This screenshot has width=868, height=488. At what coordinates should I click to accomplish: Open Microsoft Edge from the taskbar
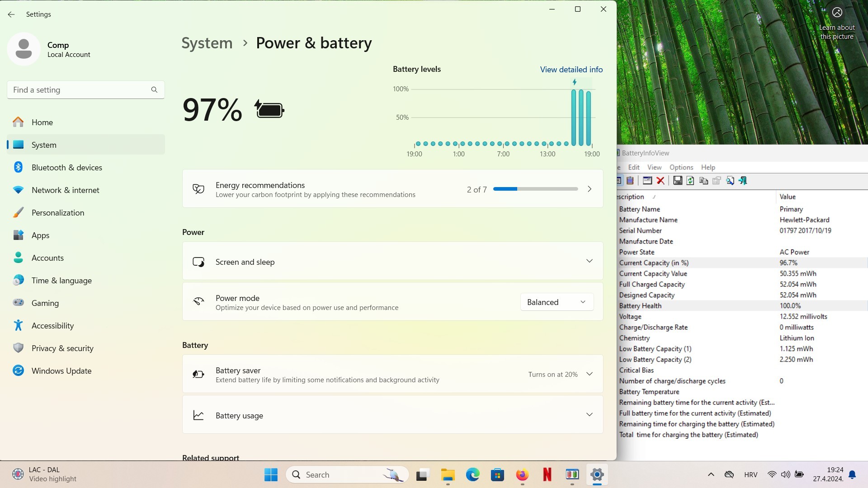[472, 474]
